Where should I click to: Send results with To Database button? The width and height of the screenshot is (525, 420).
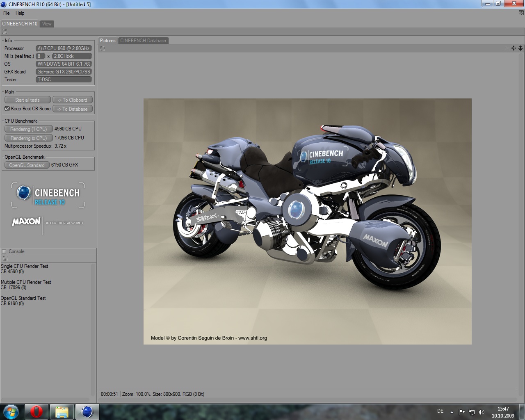[x=73, y=109]
